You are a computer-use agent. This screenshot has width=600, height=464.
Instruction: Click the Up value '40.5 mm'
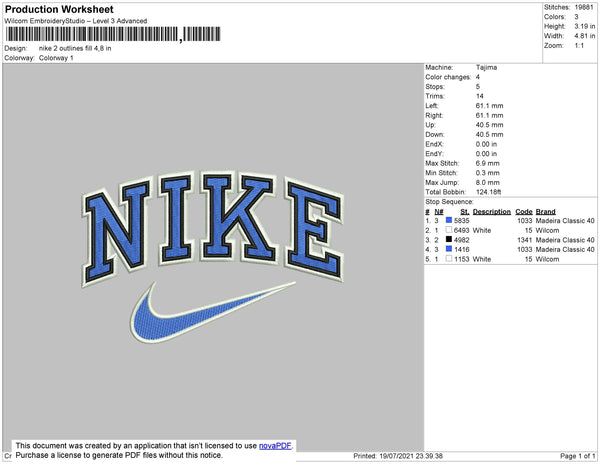click(489, 125)
